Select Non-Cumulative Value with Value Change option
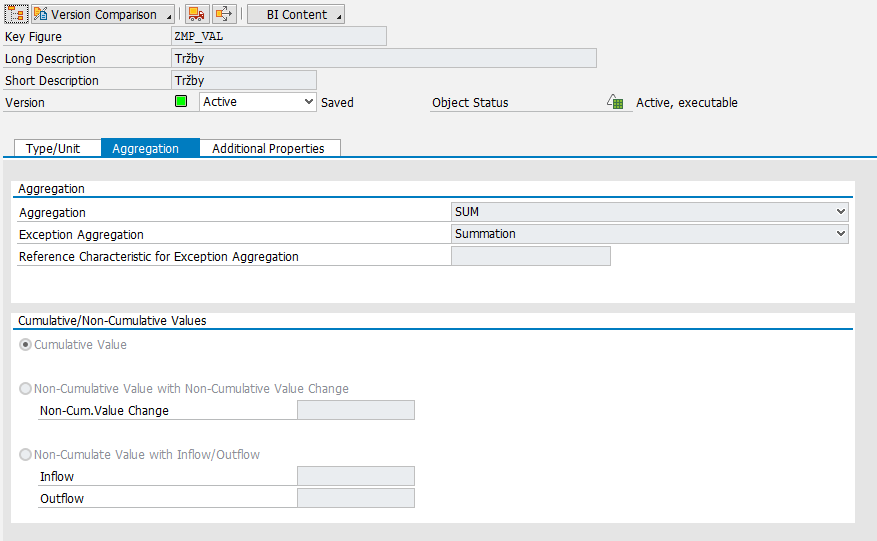877x541 pixels. [26, 389]
